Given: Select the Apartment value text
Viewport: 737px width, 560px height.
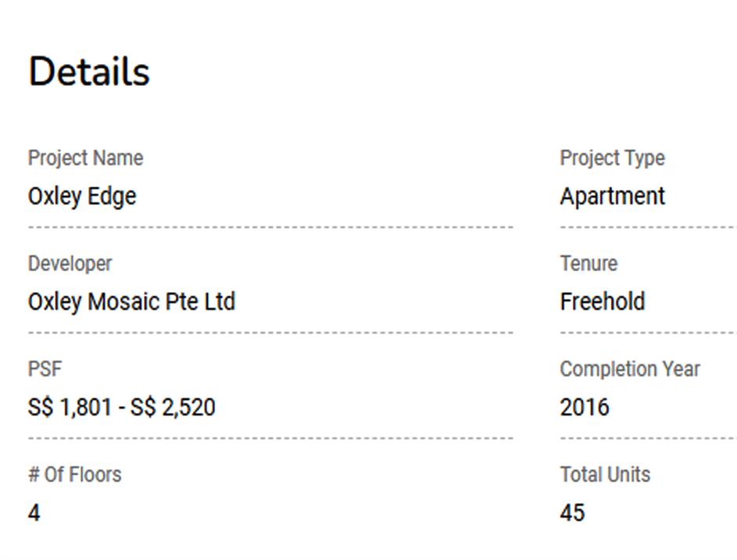Looking at the screenshot, I should click(x=612, y=196).
